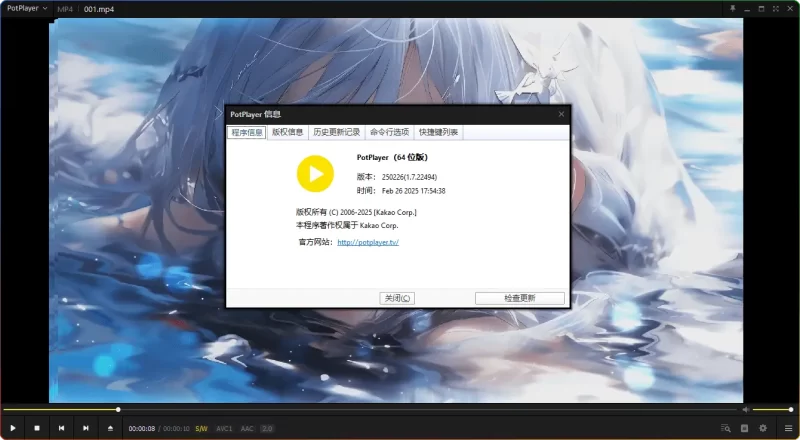The width and height of the screenshot is (800, 440).
Task: Switch to the 版权信息 tab
Action: 288,132
